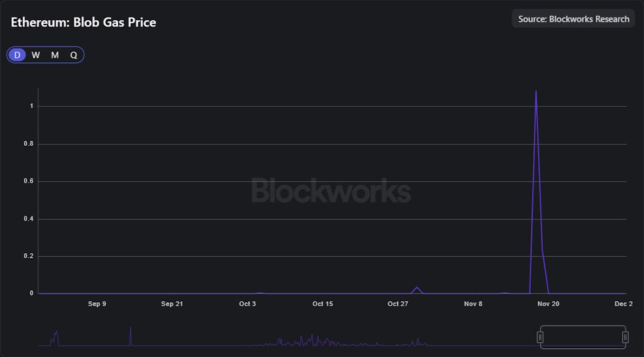This screenshot has width=644, height=357.
Task: Click the right handle of range slider
Action: pyautogui.click(x=625, y=338)
